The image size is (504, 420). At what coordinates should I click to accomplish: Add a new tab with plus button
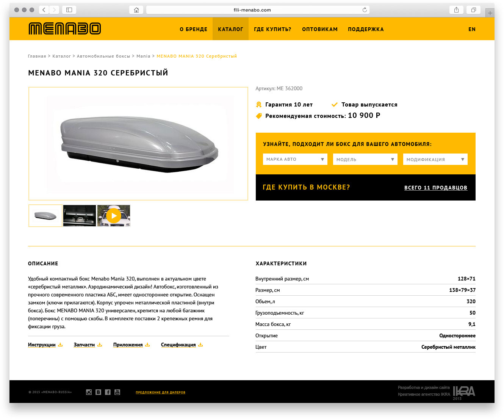click(490, 13)
